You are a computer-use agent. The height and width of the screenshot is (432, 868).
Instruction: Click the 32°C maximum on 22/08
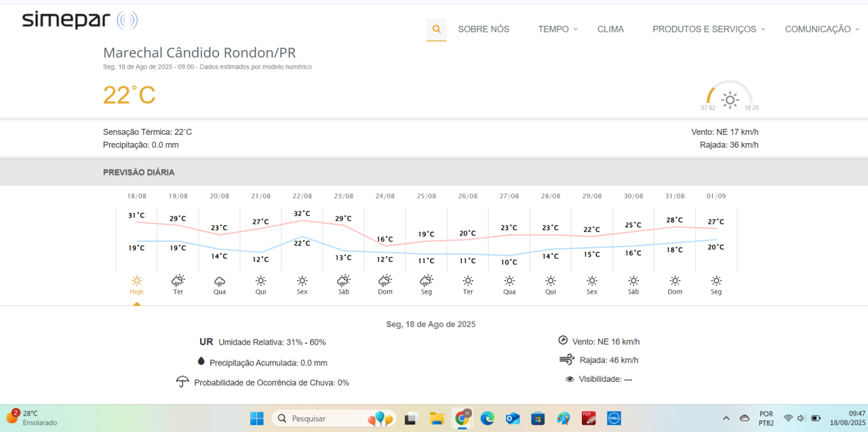[302, 214]
